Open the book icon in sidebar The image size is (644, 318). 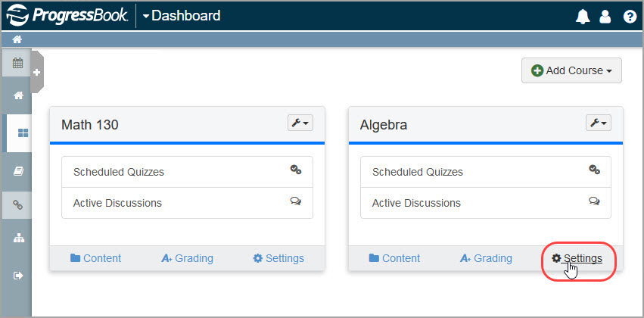[18, 171]
